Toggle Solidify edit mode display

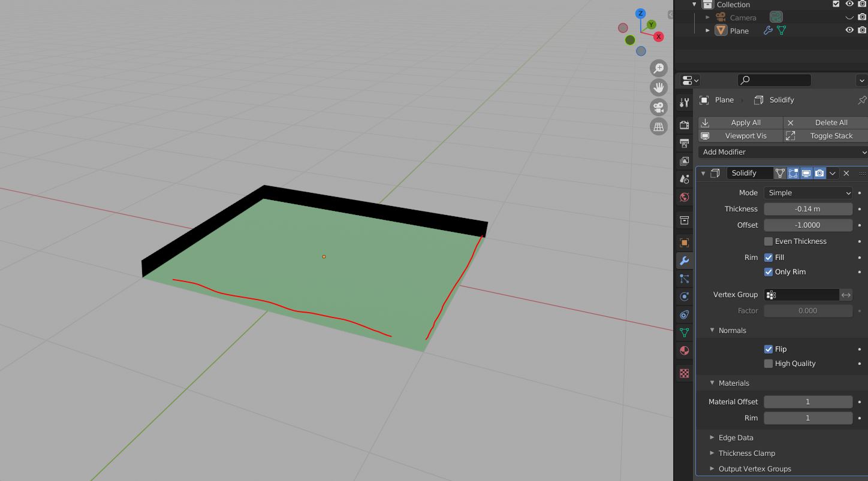pos(793,173)
